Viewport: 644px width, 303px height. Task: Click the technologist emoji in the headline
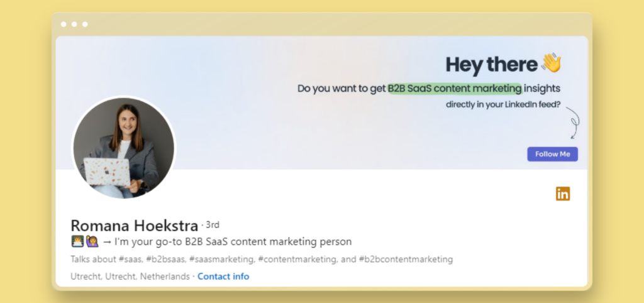click(x=77, y=241)
